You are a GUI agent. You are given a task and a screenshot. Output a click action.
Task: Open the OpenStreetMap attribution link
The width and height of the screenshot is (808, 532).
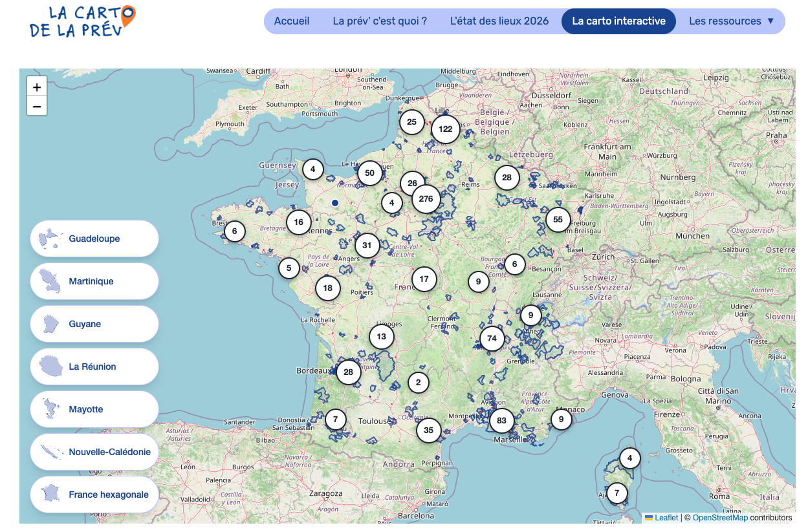(720, 518)
